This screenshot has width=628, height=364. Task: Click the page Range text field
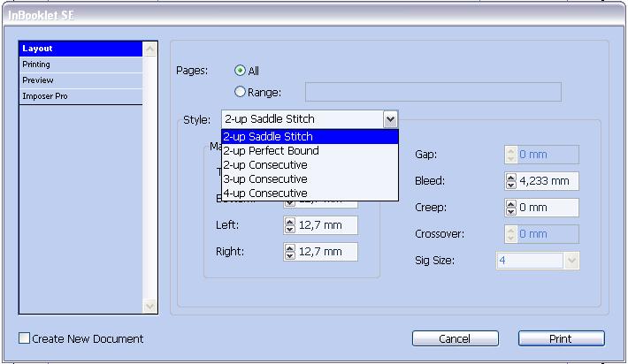tap(433, 92)
